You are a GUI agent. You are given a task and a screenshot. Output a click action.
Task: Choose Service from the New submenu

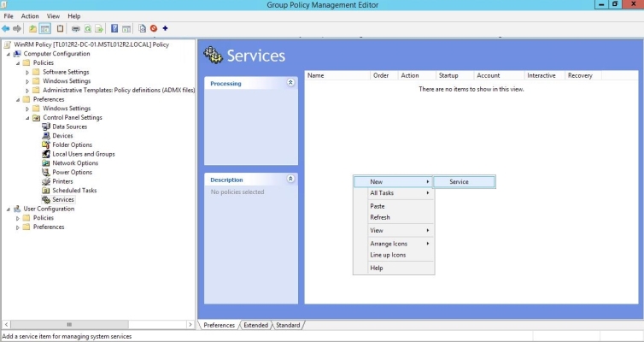coord(459,181)
